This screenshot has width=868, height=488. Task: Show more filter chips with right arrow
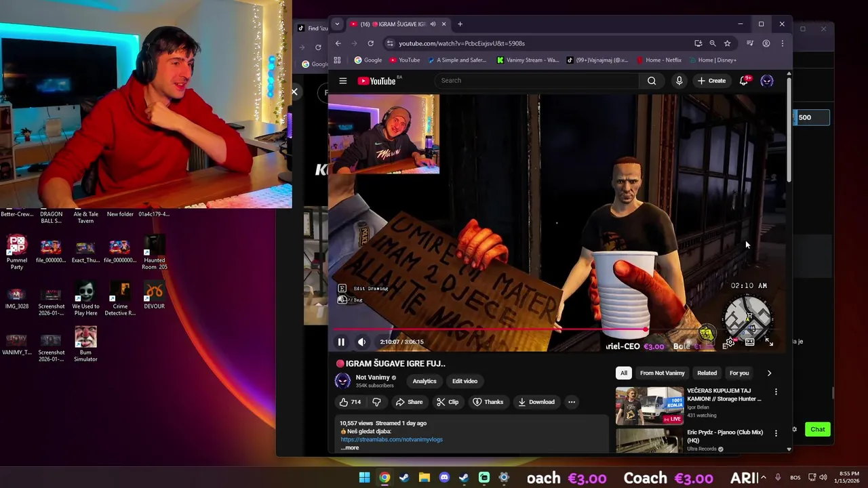[769, 373]
